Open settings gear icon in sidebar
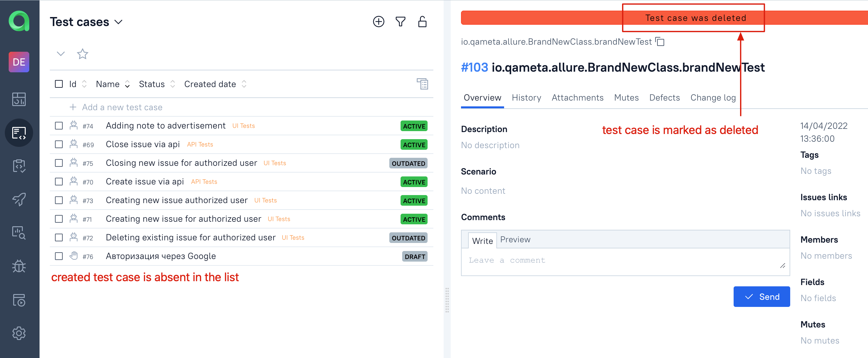 [x=19, y=333]
